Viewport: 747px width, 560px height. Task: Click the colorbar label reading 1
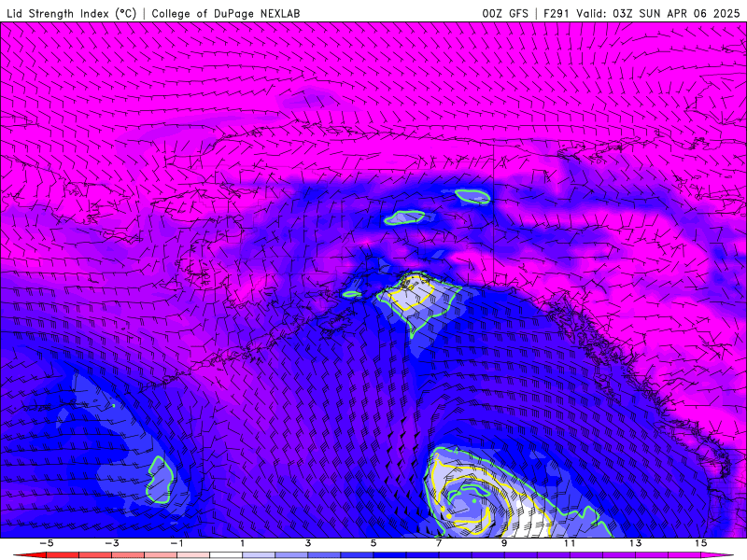[x=243, y=543]
